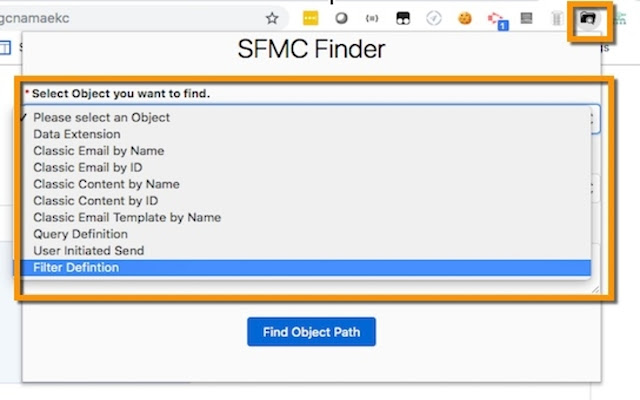Screen dimensions: 640x400
Task: Click the gray sphere extension icon
Action: 341,18
